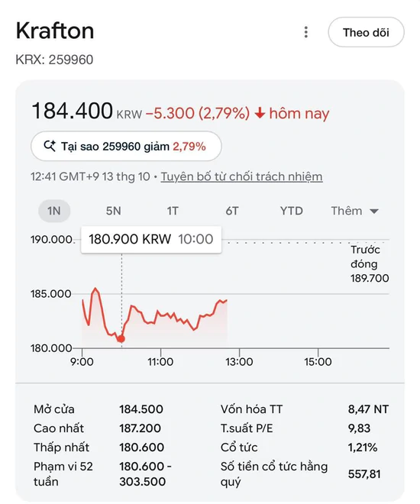Open Tại sao 259960 giảm explanation

pos(126,147)
